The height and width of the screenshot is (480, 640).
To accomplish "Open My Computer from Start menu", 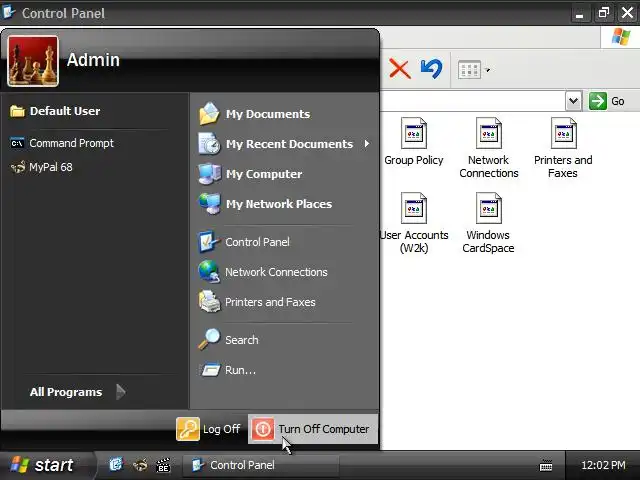I will (x=250, y=174).
